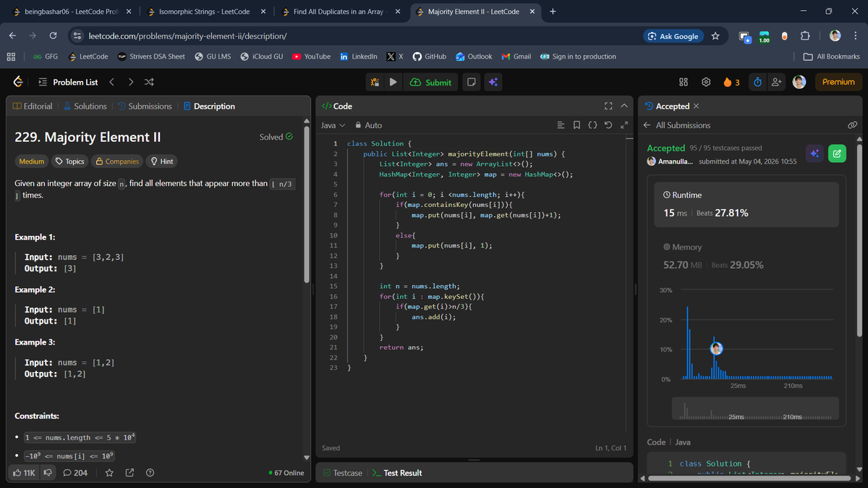Open the Chrome three-dot menu
Viewport: 868px width, 488px height.
(x=854, y=36)
